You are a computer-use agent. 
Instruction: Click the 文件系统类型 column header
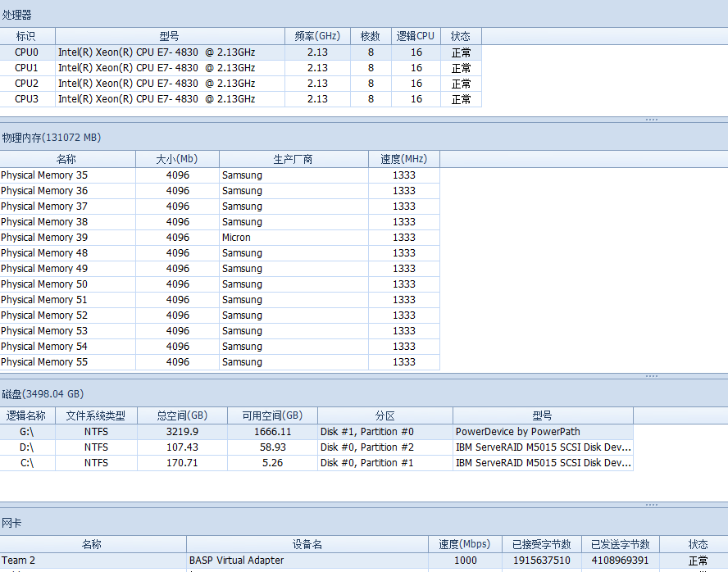point(96,415)
